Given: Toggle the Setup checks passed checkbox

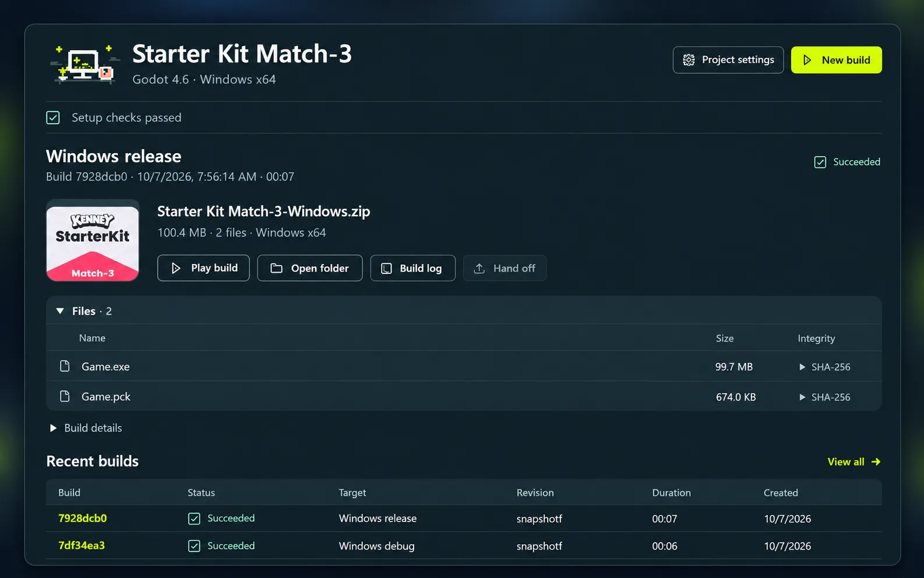Looking at the screenshot, I should click(53, 118).
